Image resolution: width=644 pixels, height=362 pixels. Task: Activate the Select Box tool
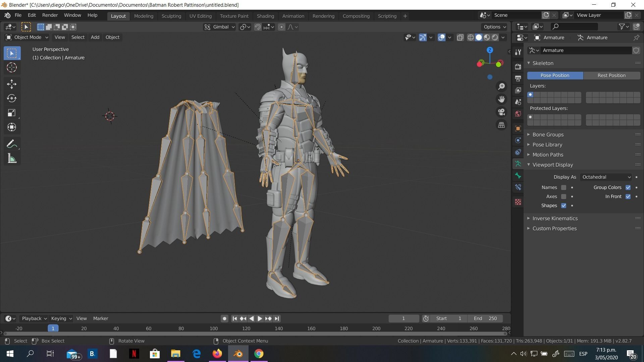12,53
